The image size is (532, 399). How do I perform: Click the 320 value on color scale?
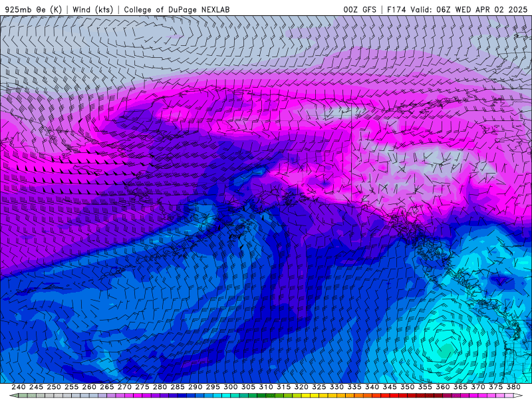301,387
